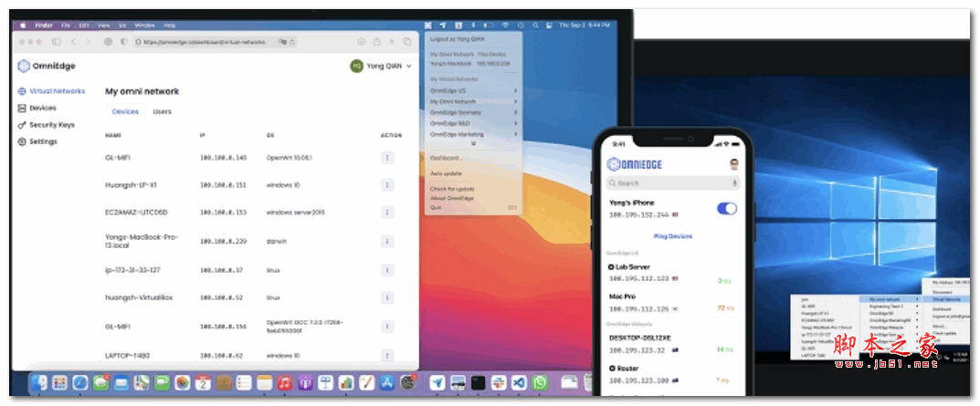This screenshot has height=406, width=980.
Task: Tap the Ping Devices link
Action: click(672, 236)
